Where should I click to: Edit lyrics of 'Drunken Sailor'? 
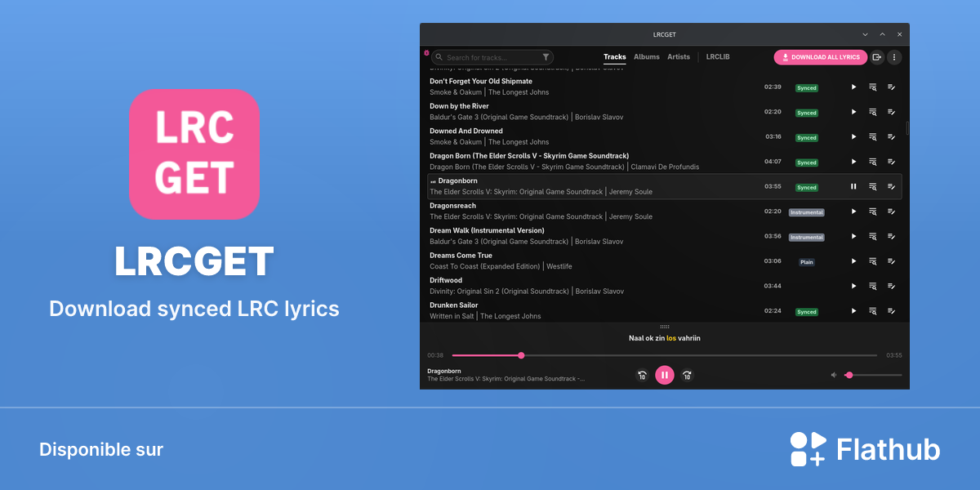pos(892,311)
